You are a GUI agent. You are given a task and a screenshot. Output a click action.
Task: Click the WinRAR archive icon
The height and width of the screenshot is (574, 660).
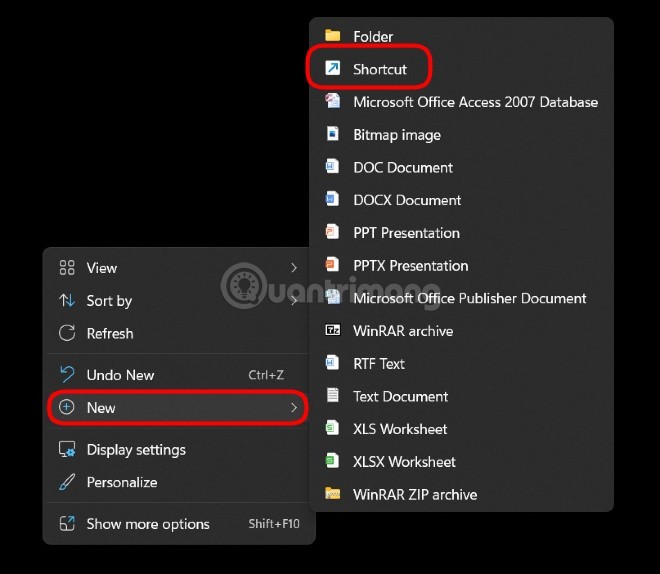[x=333, y=331]
